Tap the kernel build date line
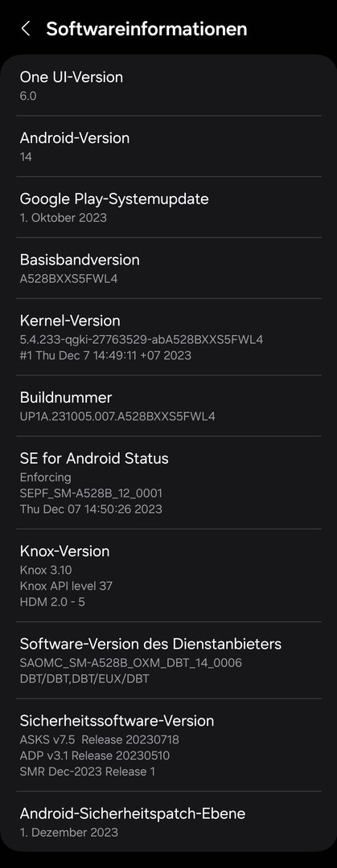The height and width of the screenshot is (868, 337). [105, 355]
